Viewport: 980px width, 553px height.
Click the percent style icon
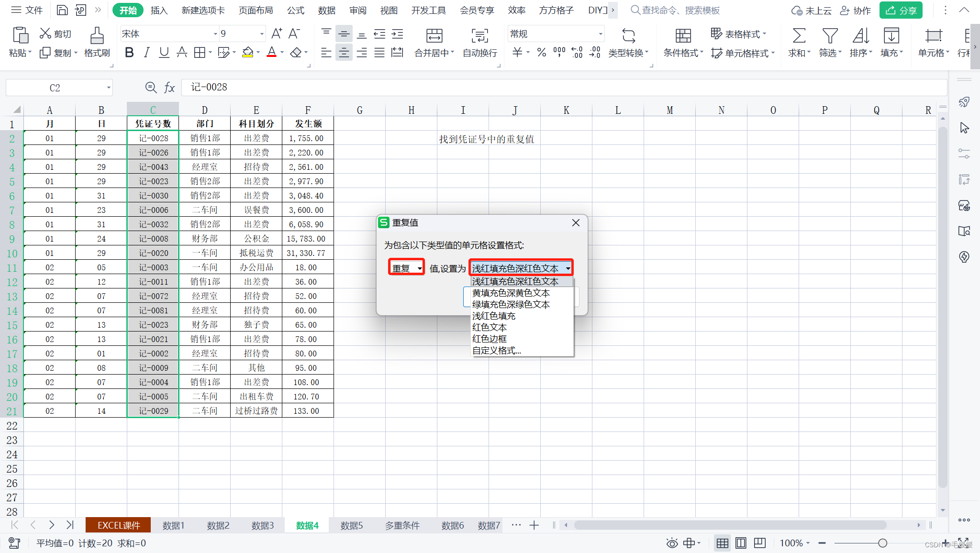point(542,53)
